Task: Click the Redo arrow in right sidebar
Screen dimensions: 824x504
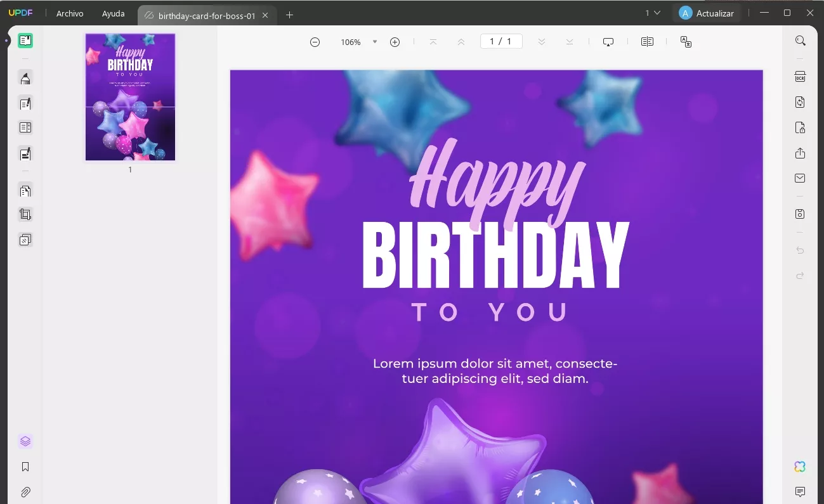Action: tap(801, 276)
